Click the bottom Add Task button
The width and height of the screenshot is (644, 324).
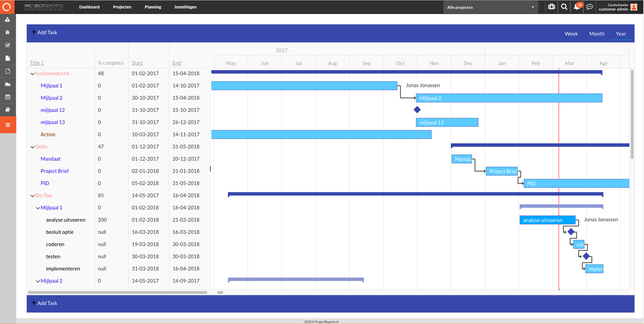pyautogui.click(x=45, y=303)
